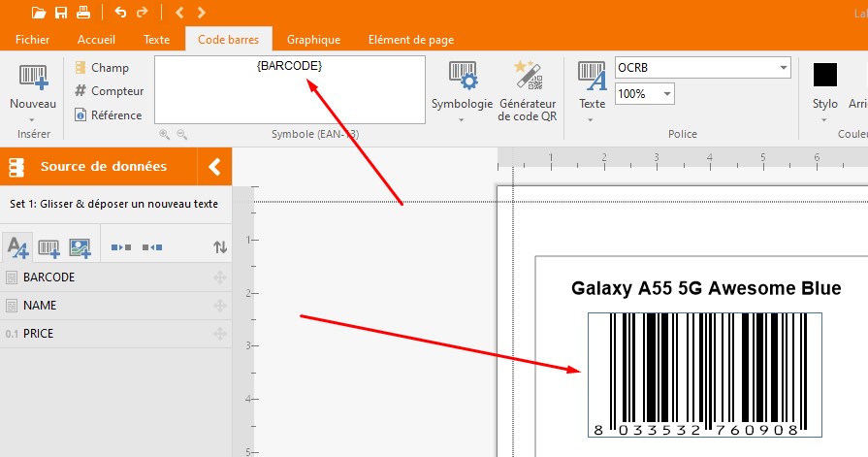Expand the Nouveau dropdown arrow
Screen dimensions: 868x457
coord(32,119)
